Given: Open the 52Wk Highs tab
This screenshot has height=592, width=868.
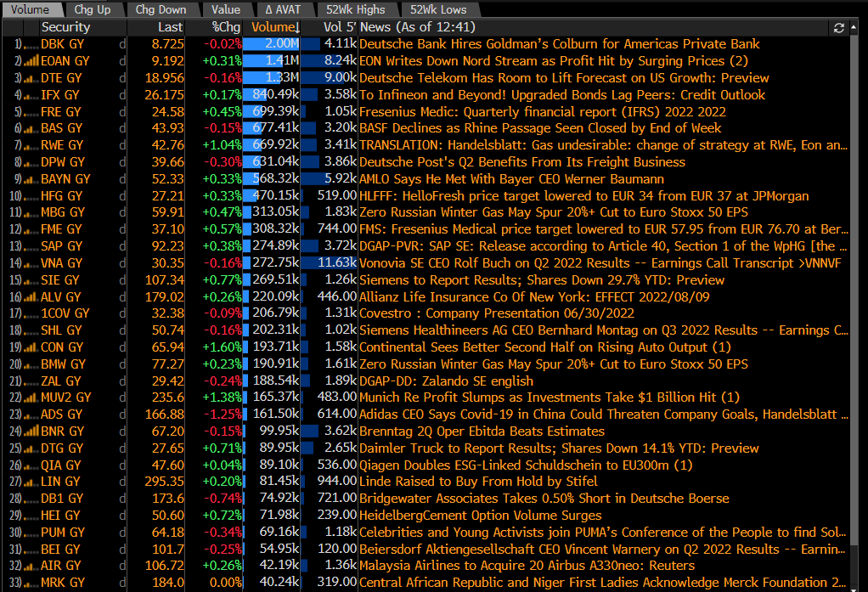Looking at the screenshot, I should click(x=355, y=9).
